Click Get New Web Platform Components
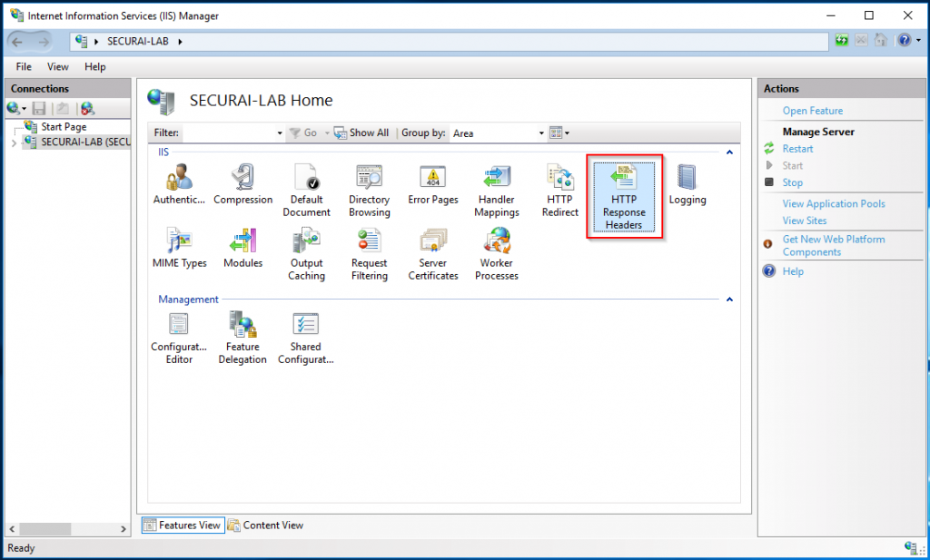 (x=834, y=245)
